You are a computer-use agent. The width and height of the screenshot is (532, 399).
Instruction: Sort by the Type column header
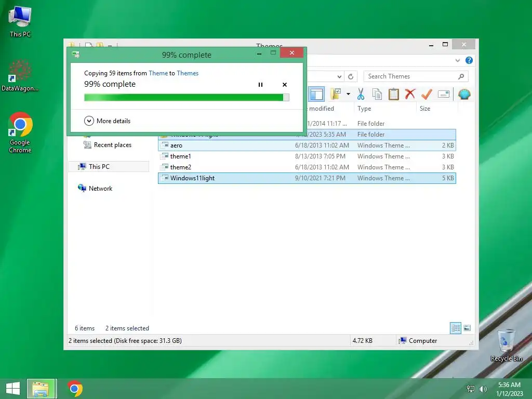385,109
